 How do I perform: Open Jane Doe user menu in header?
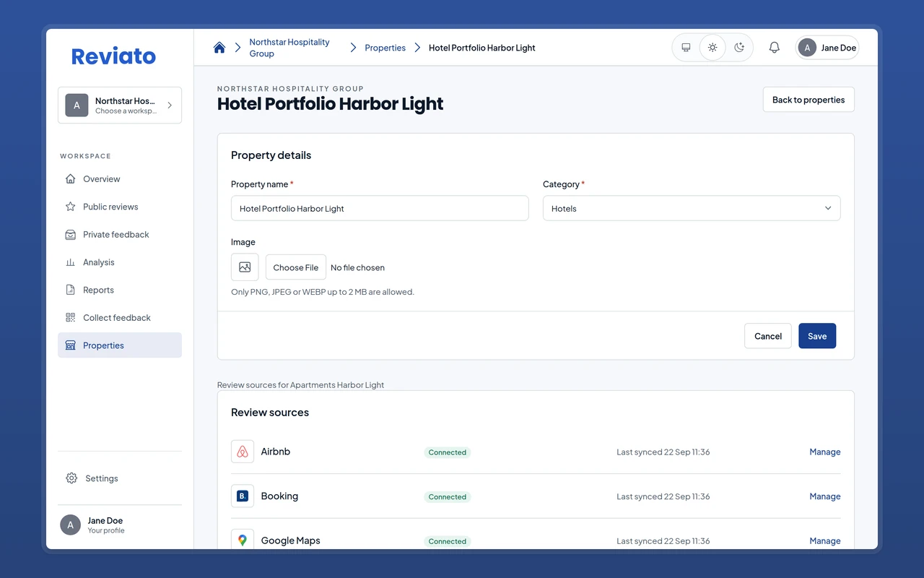pos(827,48)
